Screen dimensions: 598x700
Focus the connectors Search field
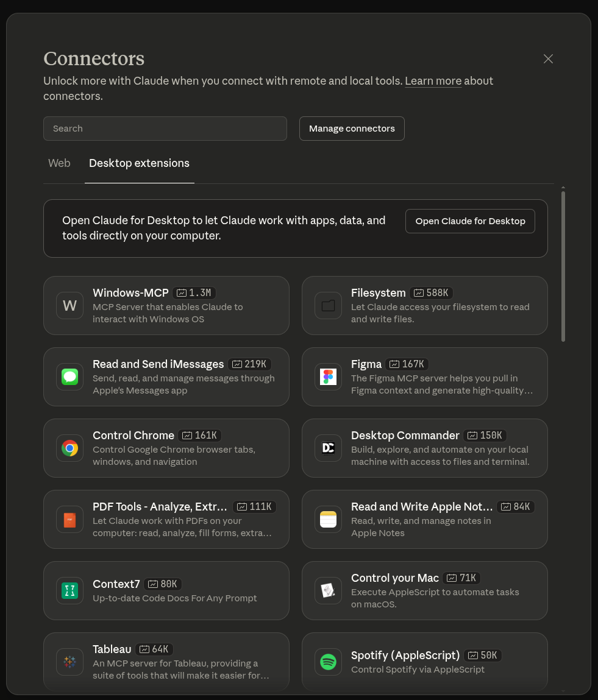coord(165,129)
